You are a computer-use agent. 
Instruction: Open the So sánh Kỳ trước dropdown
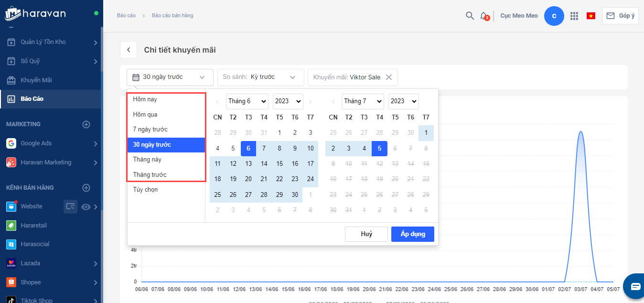pos(260,77)
